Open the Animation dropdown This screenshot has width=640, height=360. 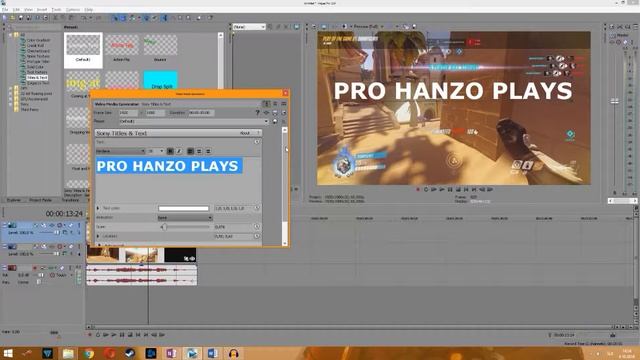pyautogui.click(x=185, y=218)
